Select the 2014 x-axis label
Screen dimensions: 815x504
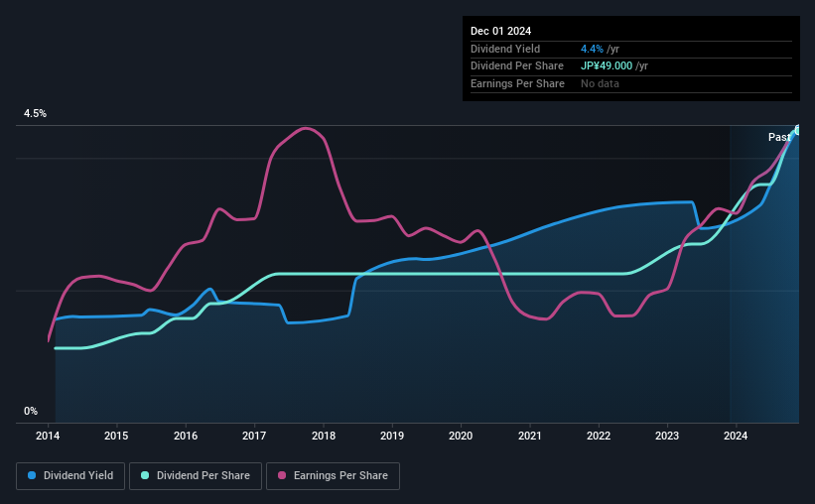click(48, 436)
